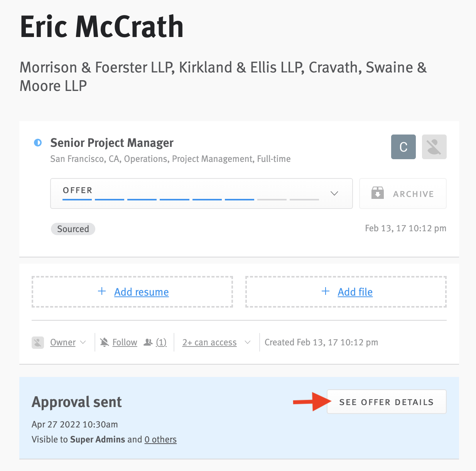Open the OFFER stage dropdown
Image resolution: width=476 pixels, height=471 pixels.
click(334, 193)
